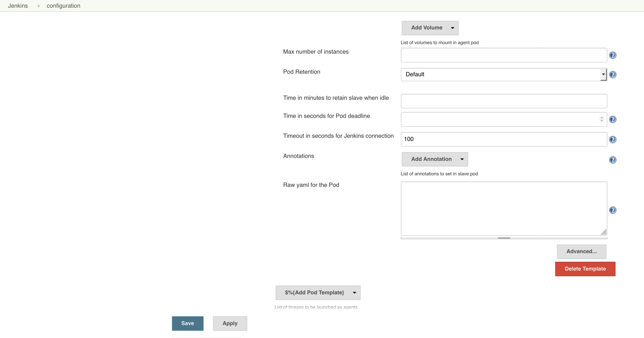Show help for Raw yaml field

click(613, 210)
